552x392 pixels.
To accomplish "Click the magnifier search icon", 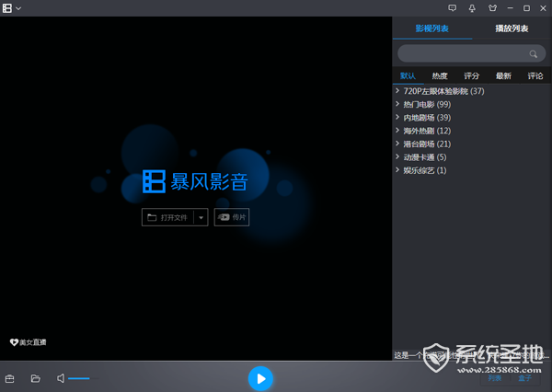I will pos(534,54).
